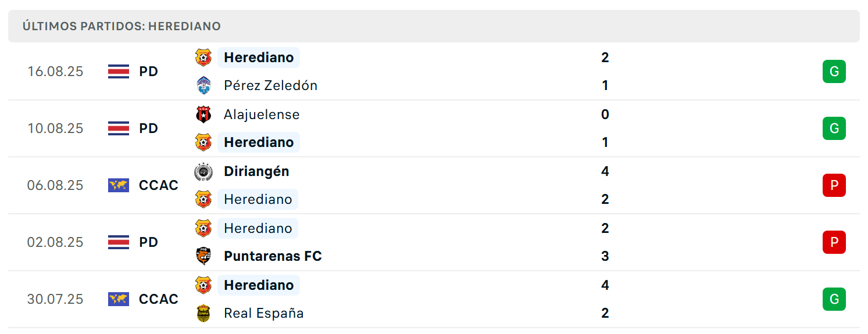Open the Diriangén team link
This screenshot has height=334, width=868.
pos(256,171)
